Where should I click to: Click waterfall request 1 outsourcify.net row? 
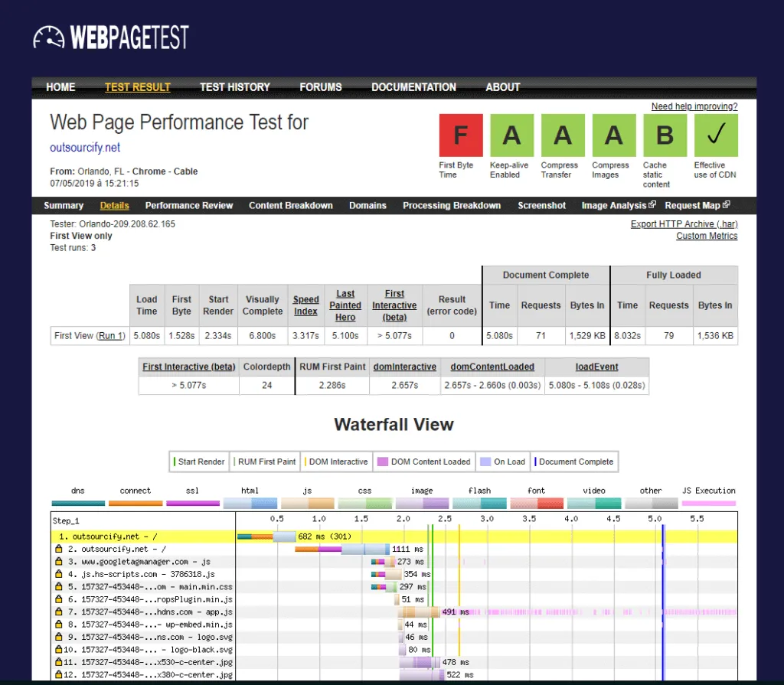point(394,536)
